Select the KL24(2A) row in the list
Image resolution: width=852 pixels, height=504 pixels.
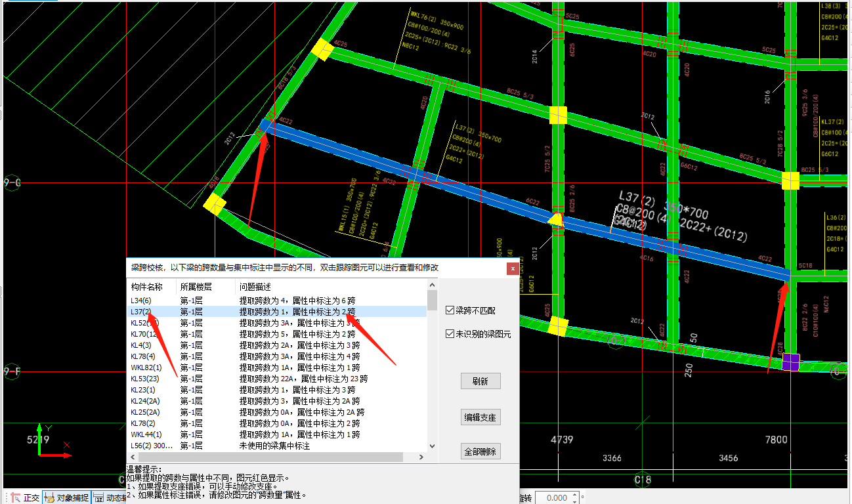276,401
